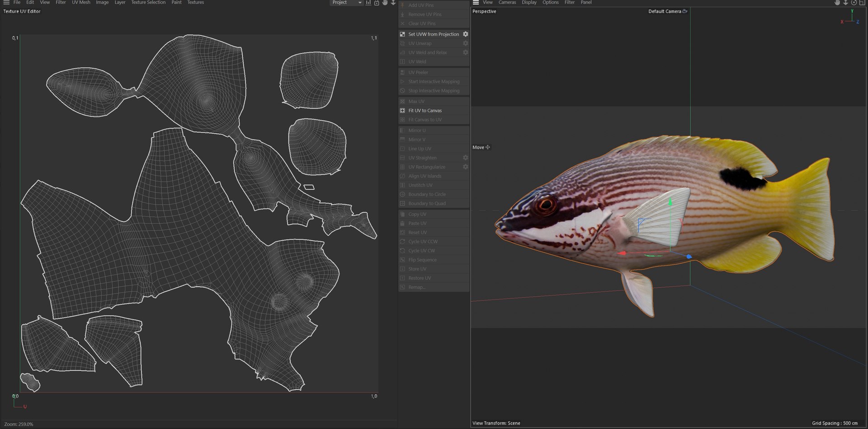This screenshot has width=868, height=429.
Task: Open the Cameras menu in viewport
Action: 507,2
